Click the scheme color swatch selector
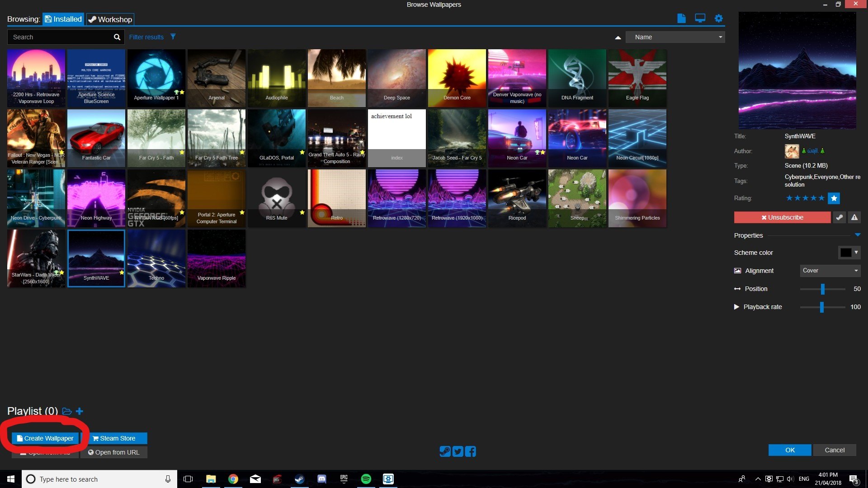 [845, 252]
